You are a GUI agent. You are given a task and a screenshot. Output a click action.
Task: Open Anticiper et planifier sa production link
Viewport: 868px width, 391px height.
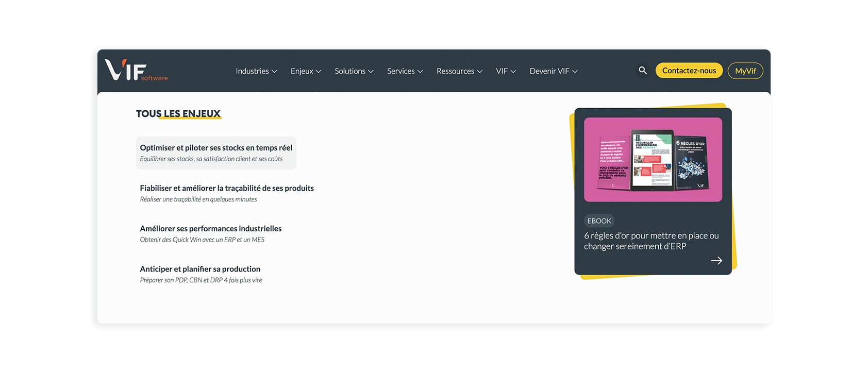coord(200,269)
